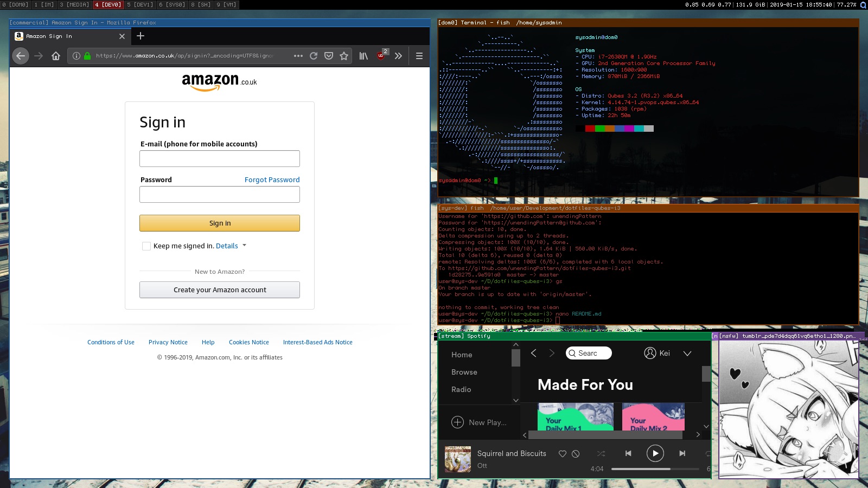Click the Ott artist name in Spotify
Viewport: 868px width, 488px height.
(482, 466)
